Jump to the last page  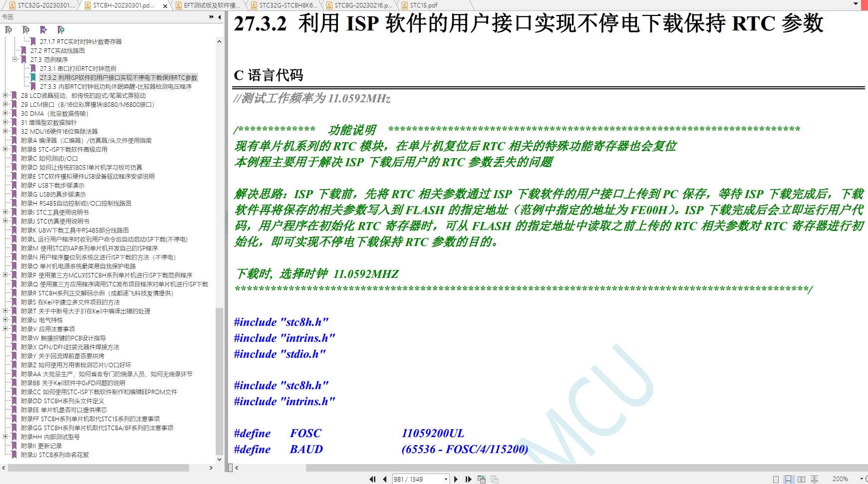(468, 479)
